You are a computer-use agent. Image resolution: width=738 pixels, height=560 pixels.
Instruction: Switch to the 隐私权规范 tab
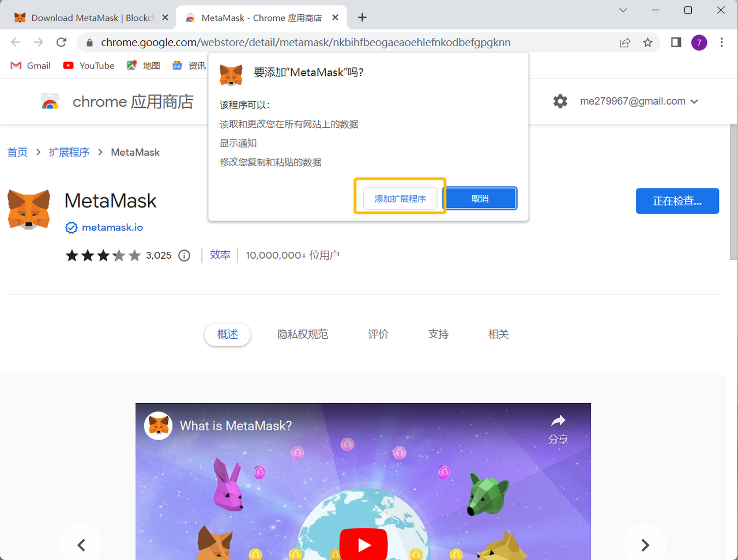303,335
